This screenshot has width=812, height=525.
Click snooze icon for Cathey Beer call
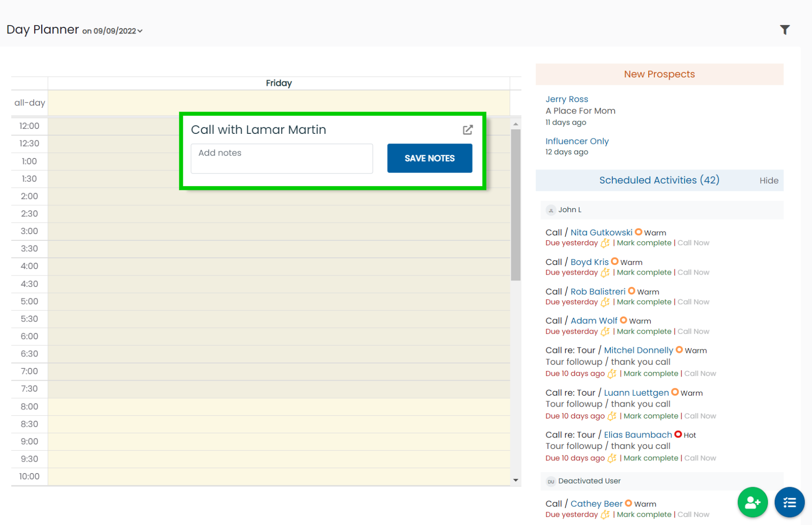coord(605,515)
